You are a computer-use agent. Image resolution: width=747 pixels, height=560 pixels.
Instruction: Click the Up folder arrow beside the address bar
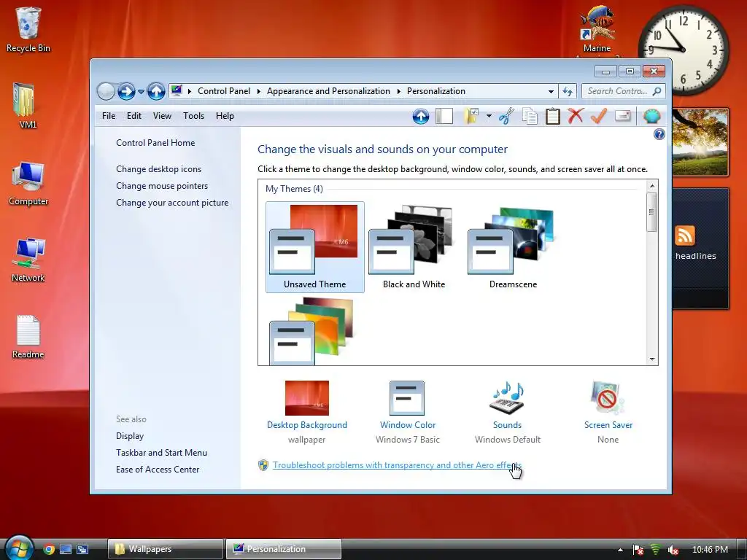(156, 91)
